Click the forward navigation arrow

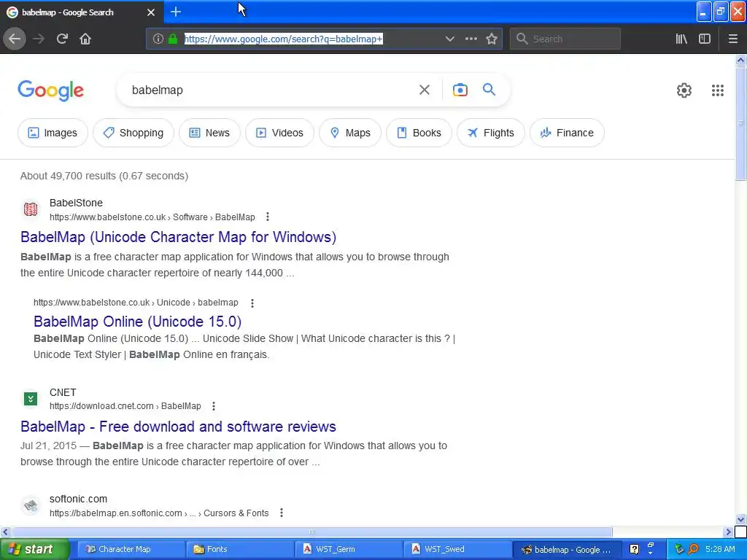click(39, 39)
